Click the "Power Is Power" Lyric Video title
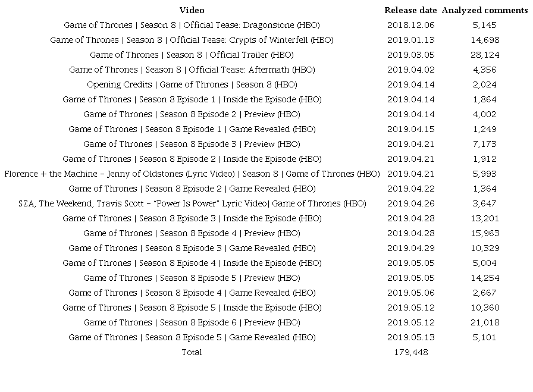The width and height of the screenshot is (533, 392). pos(192,203)
